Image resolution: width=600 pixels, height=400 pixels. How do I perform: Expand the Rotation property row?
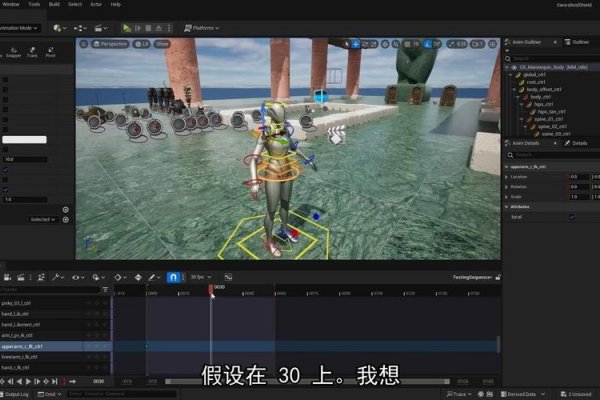coord(507,187)
